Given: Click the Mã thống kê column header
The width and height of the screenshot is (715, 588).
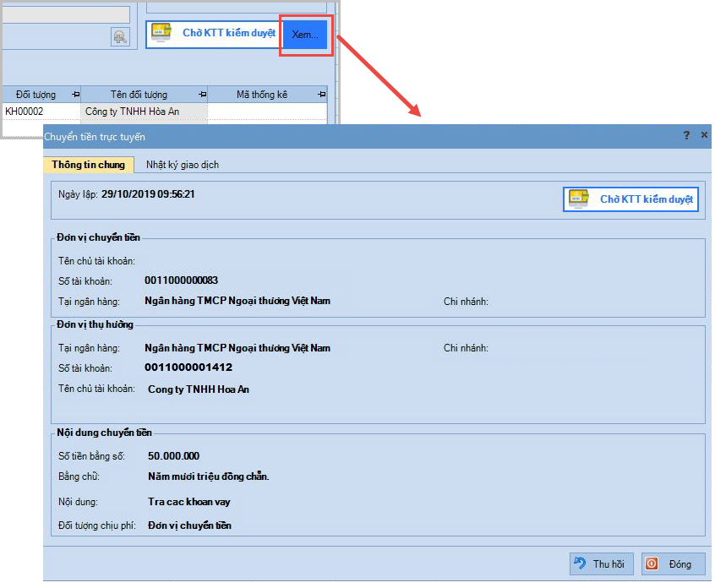Looking at the screenshot, I should tap(262, 95).
